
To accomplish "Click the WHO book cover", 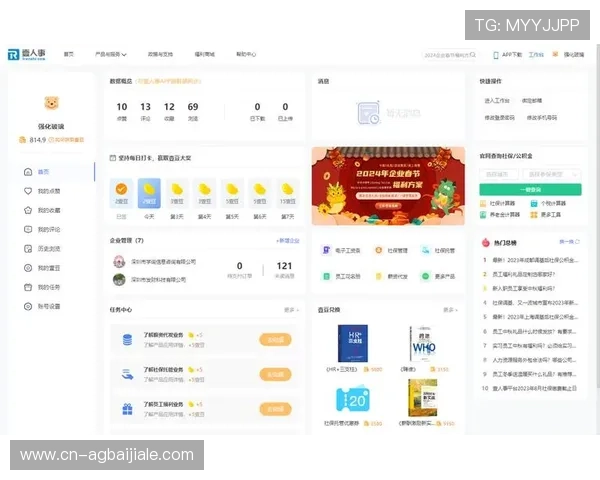I will pyautogui.click(x=422, y=343).
